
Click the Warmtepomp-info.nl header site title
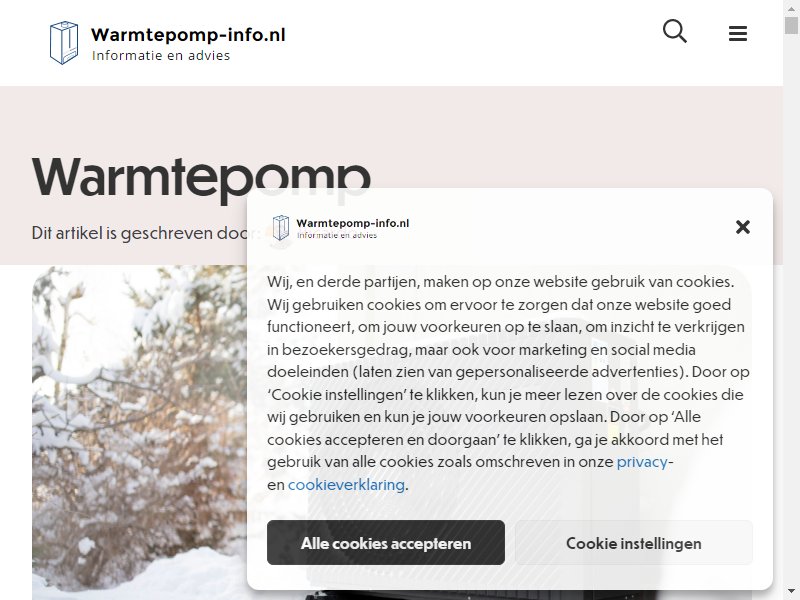[x=188, y=35]
